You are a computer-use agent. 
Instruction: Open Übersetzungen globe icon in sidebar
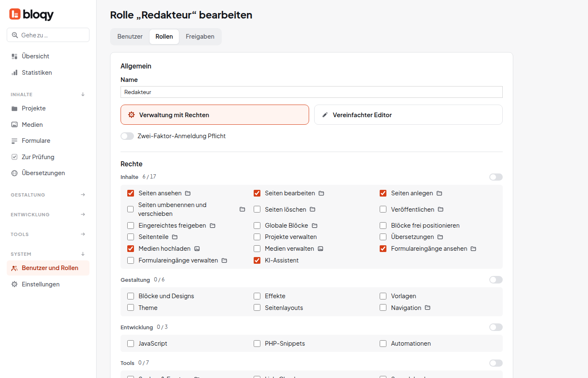15,173
